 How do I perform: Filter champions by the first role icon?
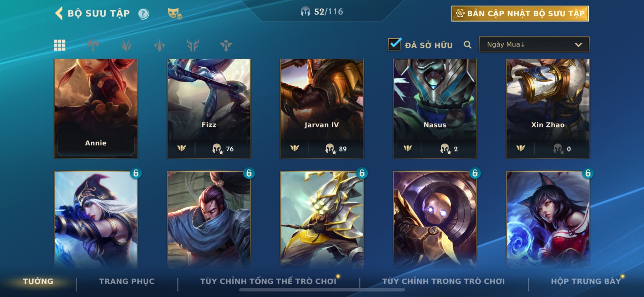click(93, 45)
